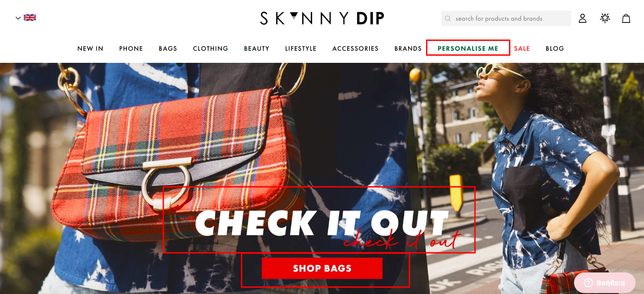Click the UK flag icon
Viewport: 644px width, 294px height.
[x=30, y=18]
